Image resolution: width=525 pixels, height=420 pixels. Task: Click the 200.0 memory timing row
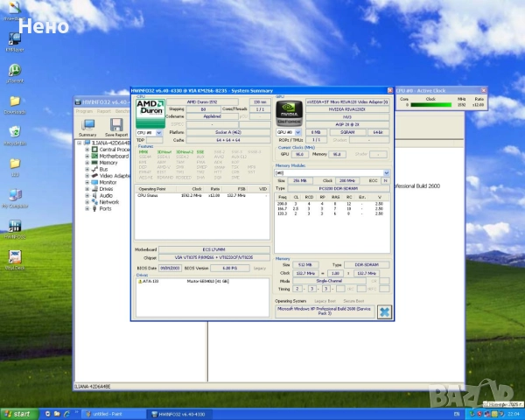331,204
